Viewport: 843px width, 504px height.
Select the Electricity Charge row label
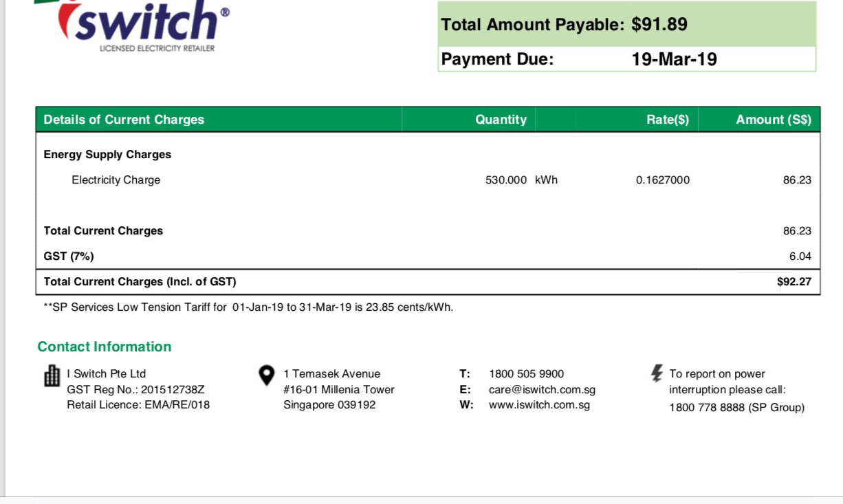(x=116, y=180)
